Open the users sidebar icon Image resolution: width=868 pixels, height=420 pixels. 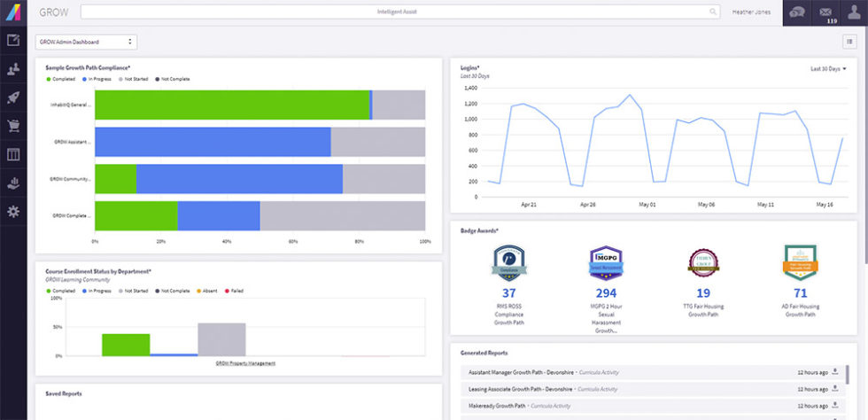[13, 69]
